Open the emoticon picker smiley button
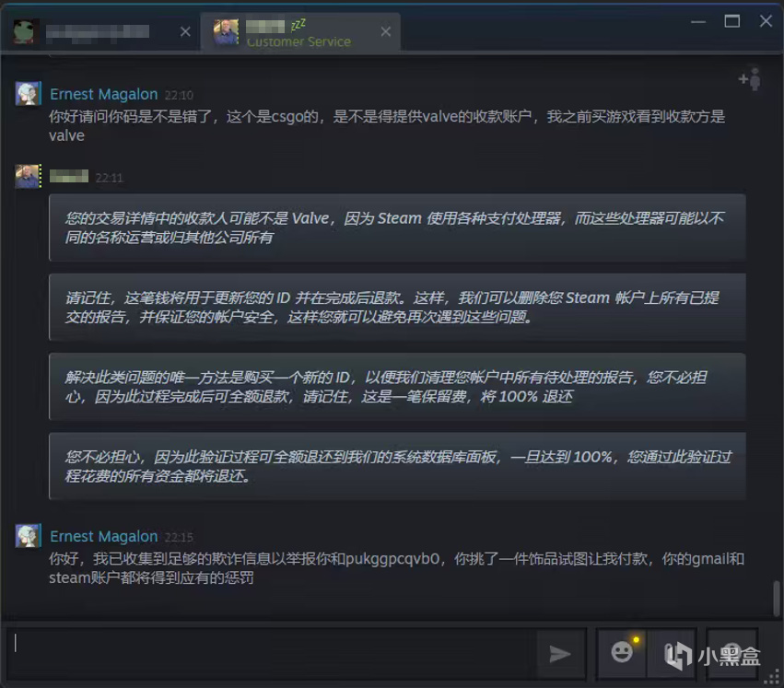784x688 pixels. [622, 652]
